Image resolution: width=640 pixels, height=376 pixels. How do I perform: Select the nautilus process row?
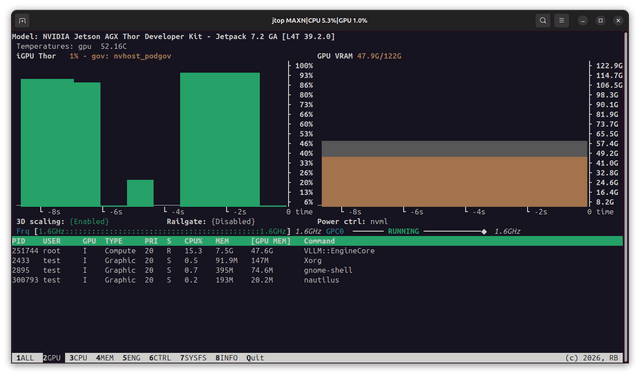[317, 280]
